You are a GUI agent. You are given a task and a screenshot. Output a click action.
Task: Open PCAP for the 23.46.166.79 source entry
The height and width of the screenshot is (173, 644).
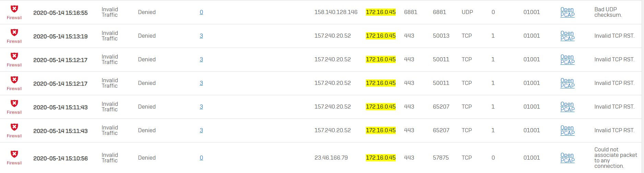[568, 158]
